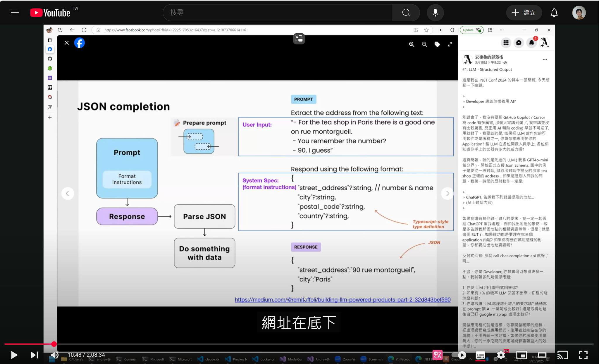Toggle subtitles/closed captions button

tap(480, 355)
